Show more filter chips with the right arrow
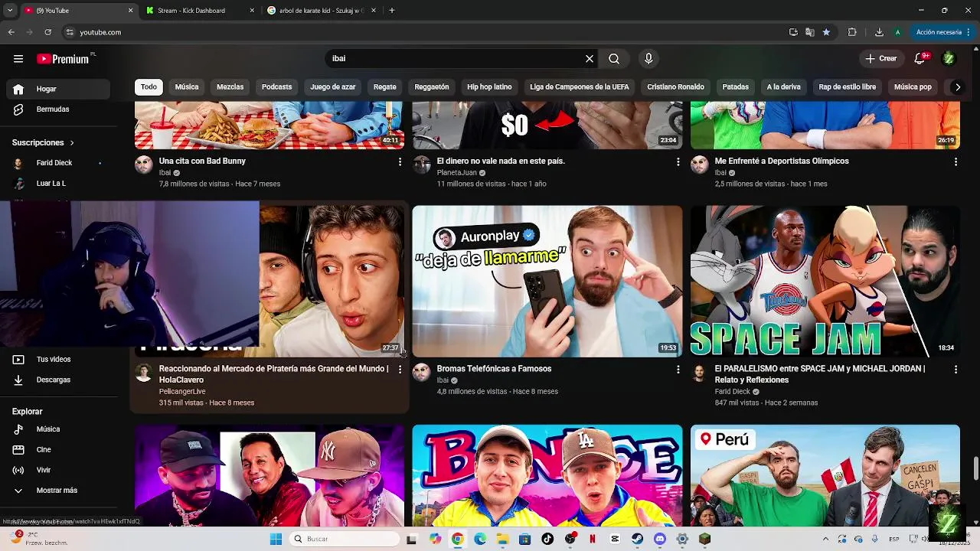 957,87
